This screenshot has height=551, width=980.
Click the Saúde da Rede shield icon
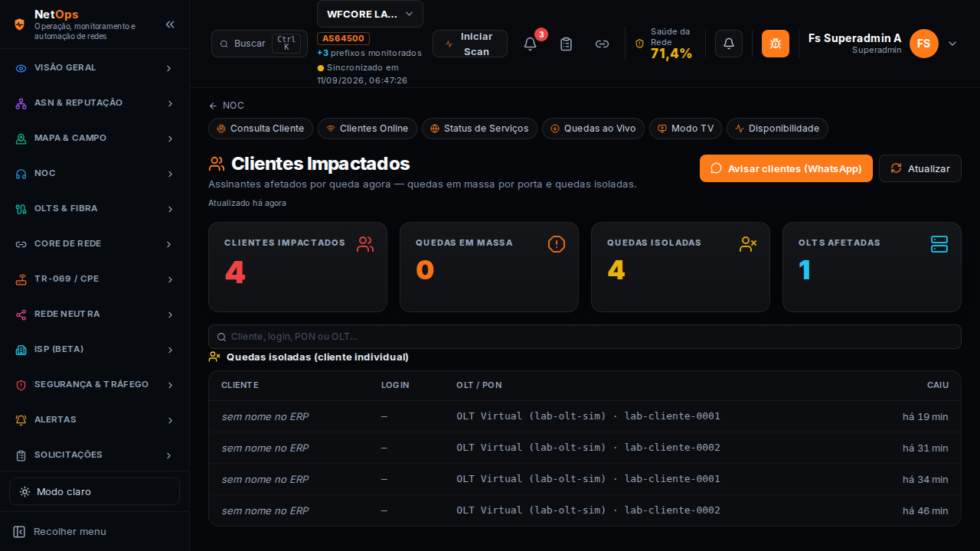click(x=640, y=44)
